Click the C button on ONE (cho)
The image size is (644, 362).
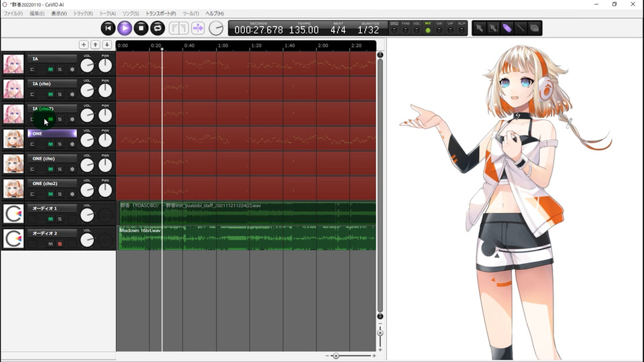coord(32,169)
